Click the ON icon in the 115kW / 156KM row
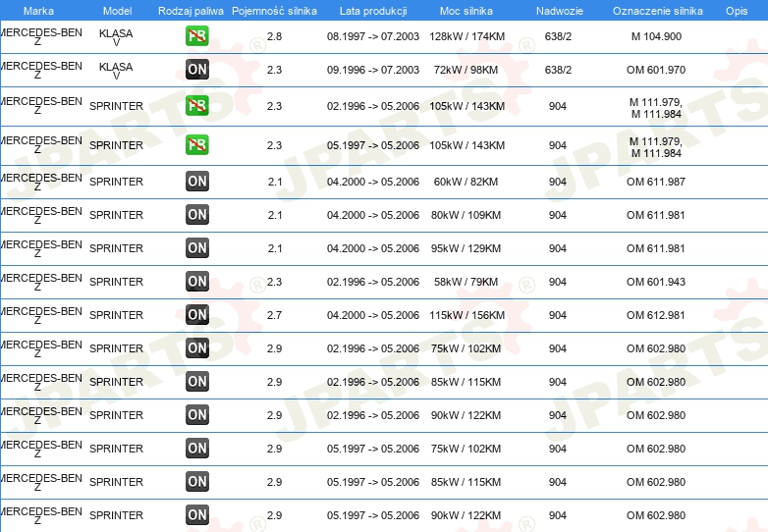The height and width of the screenshot is (532, 768). click(196, 314)
